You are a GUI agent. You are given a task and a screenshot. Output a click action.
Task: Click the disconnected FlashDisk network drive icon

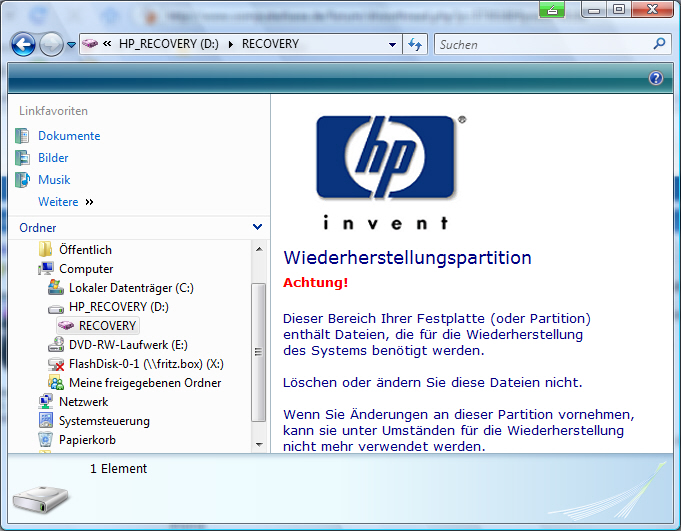[x=56, y=364]
